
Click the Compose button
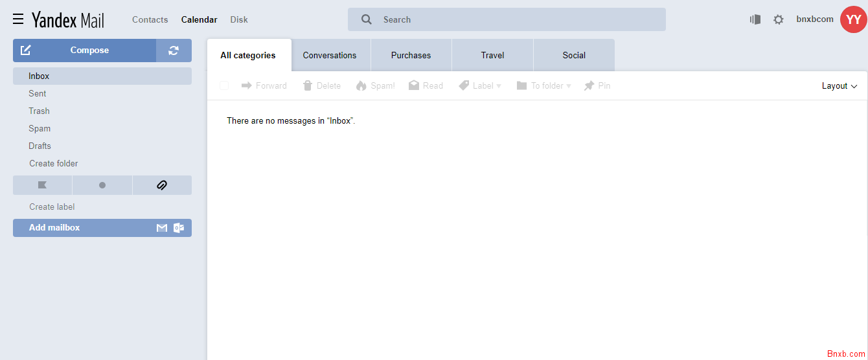85,51
